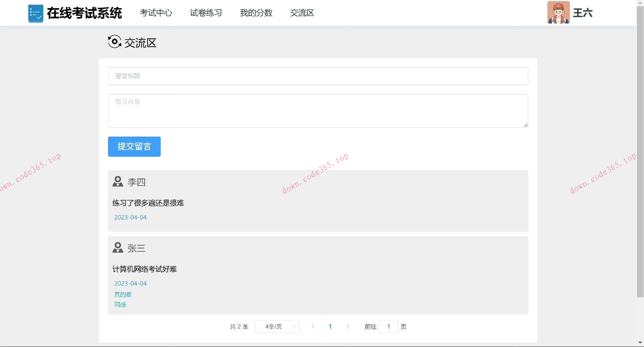Click the 留言标题 title input field
644x347 pixels.
[318, 76]
